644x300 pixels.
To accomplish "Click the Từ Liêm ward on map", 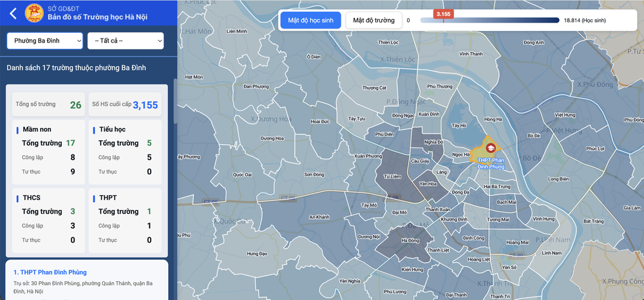I will tap(392, 176).
